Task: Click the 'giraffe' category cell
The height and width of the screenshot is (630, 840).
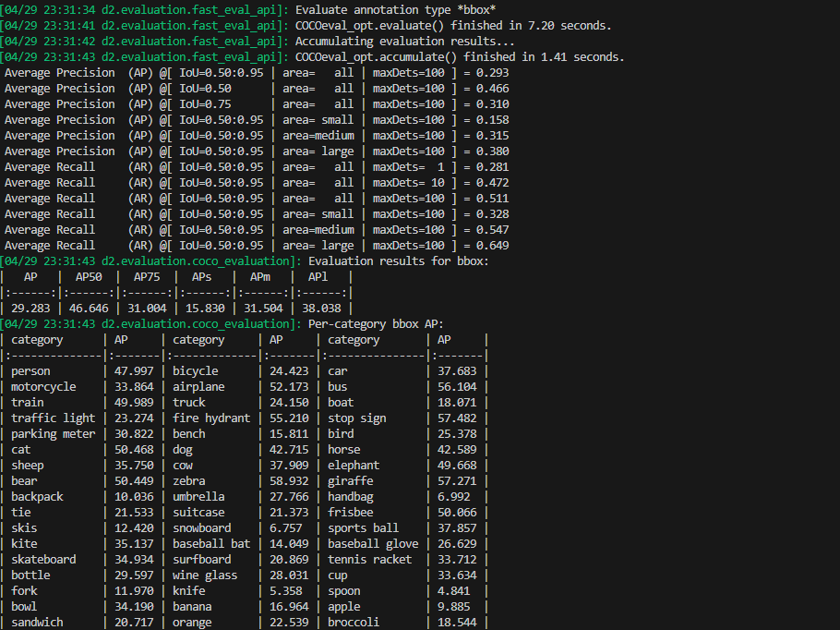Action: point(351,481)
